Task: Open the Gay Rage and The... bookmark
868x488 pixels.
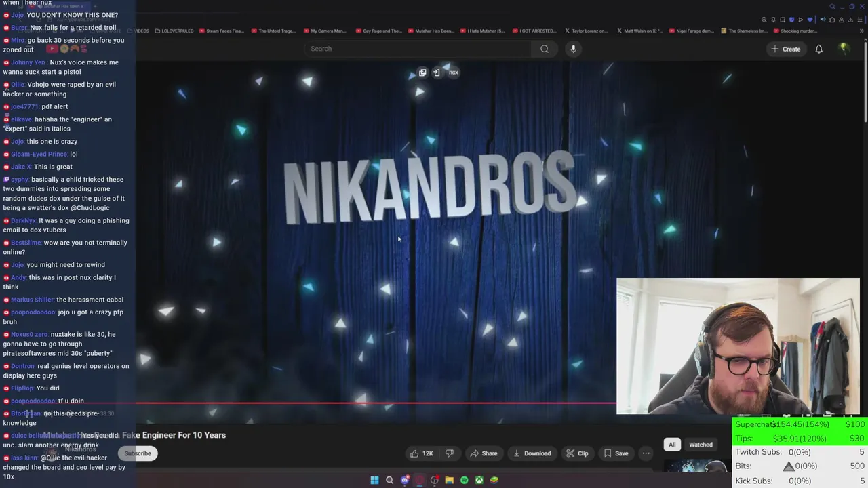Action: click(378, 31)
